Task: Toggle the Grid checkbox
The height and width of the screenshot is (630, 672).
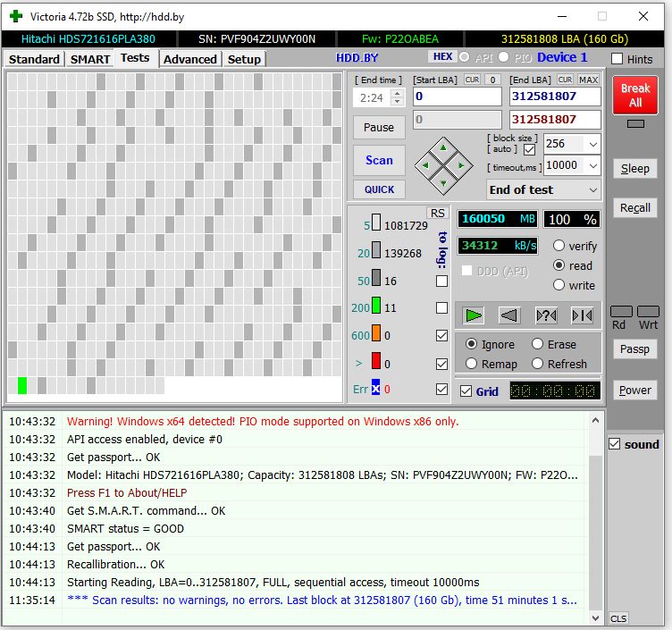Action: pos(466,391)
